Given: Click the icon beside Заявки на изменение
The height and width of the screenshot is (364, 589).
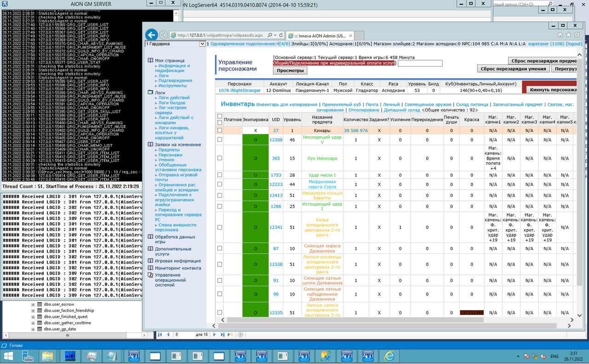Looking at the screenshot, I should 150,144.
